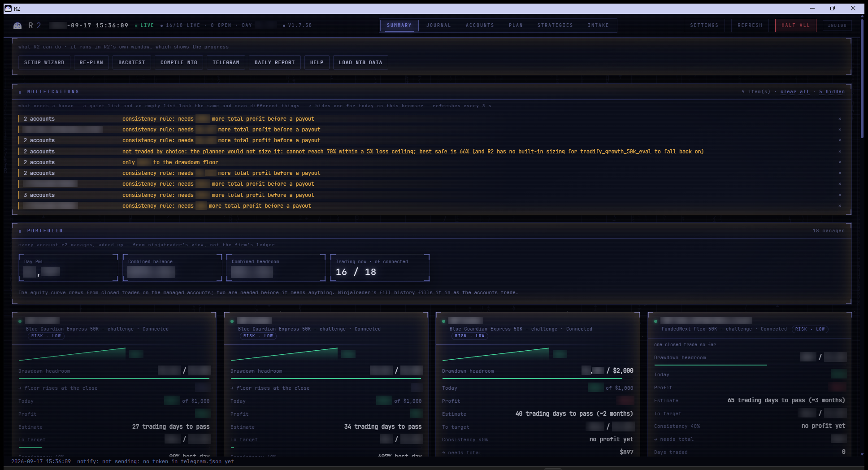Open the Daily Report
This screenshot has height=470, width=868.
[275, 62]
